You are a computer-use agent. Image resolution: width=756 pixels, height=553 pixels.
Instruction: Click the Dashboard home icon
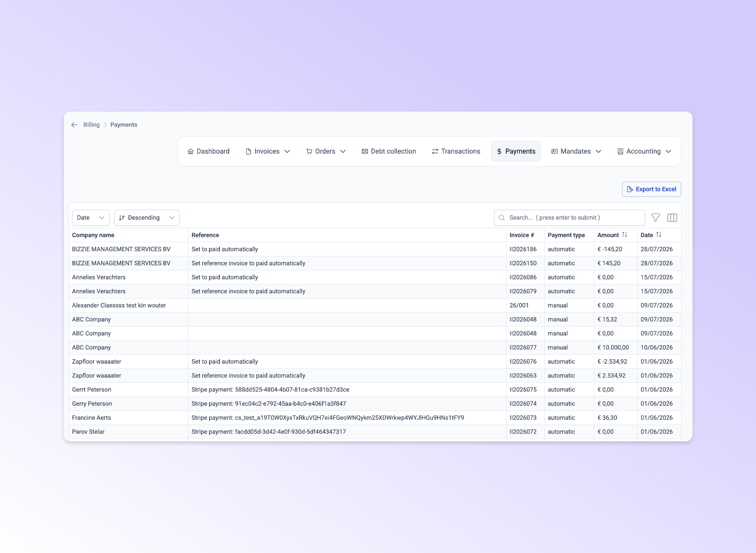pos(191,151)
